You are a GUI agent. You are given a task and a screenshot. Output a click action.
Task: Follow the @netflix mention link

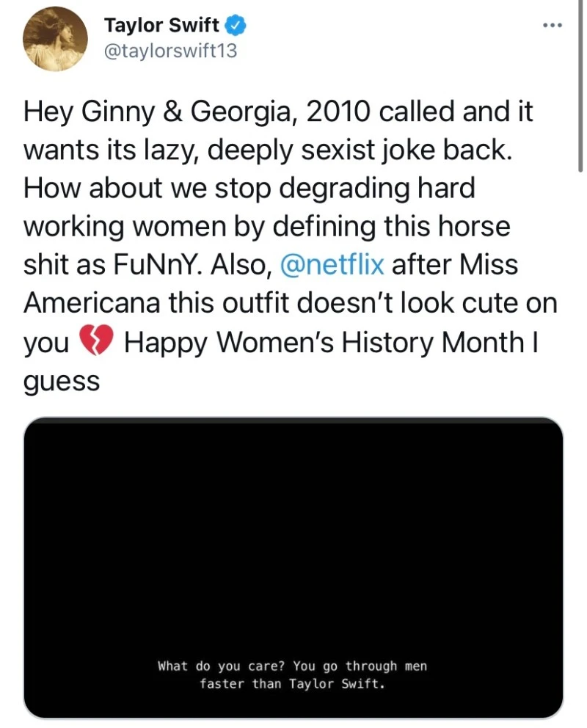pyautogui.click(x=332, y=265)
